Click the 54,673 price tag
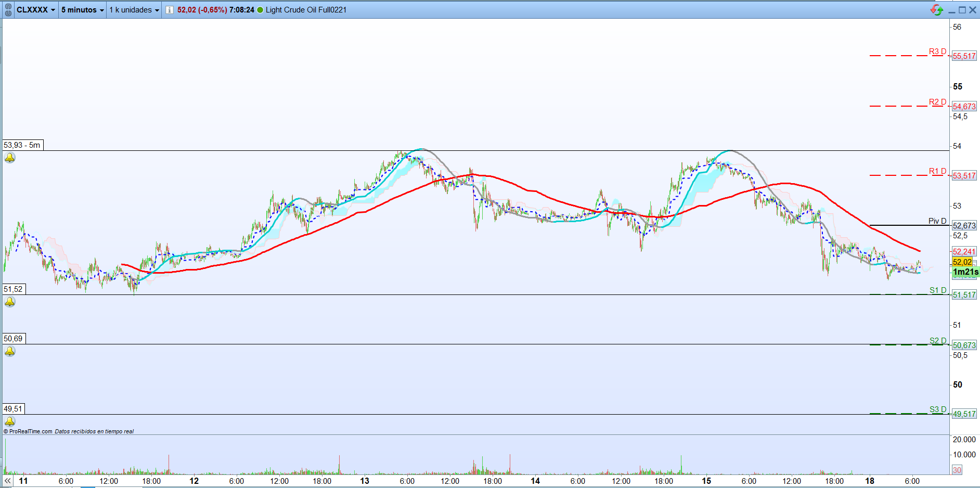 964,107
